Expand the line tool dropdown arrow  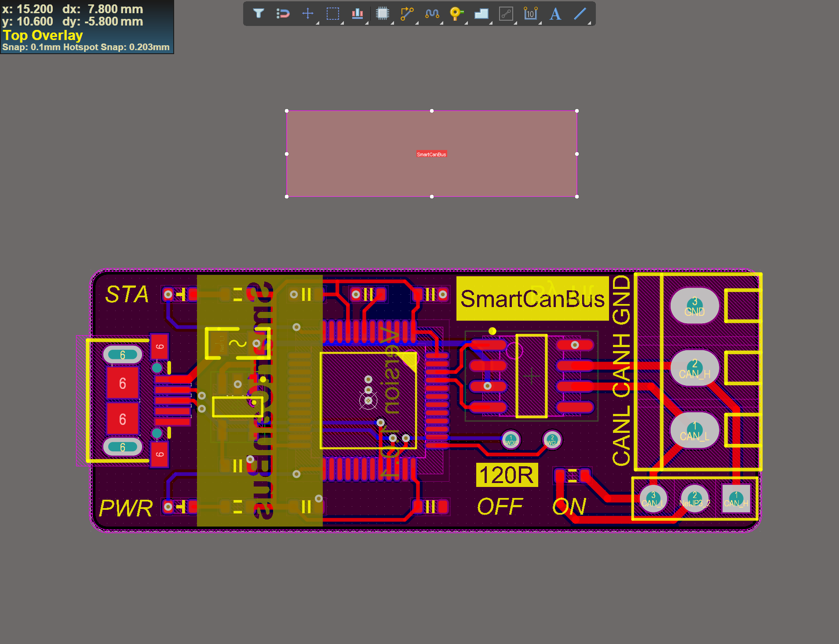589,22
